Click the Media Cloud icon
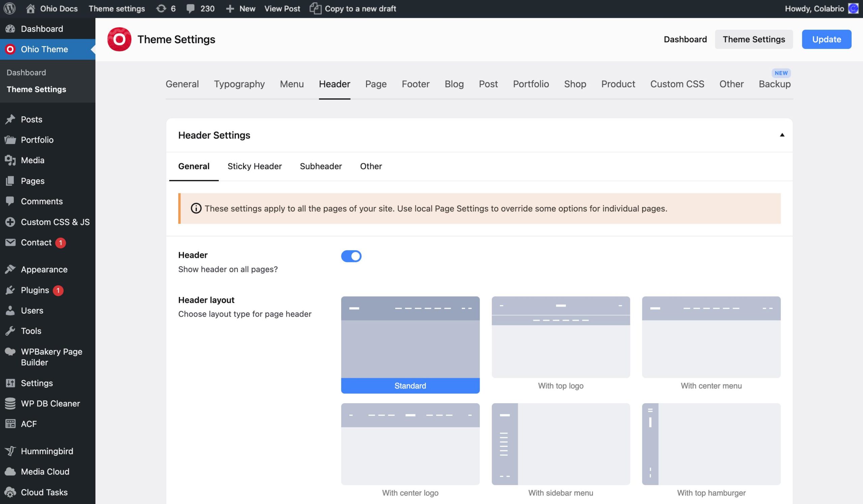Viewport: 863px width, 504px height. (10, 472)
